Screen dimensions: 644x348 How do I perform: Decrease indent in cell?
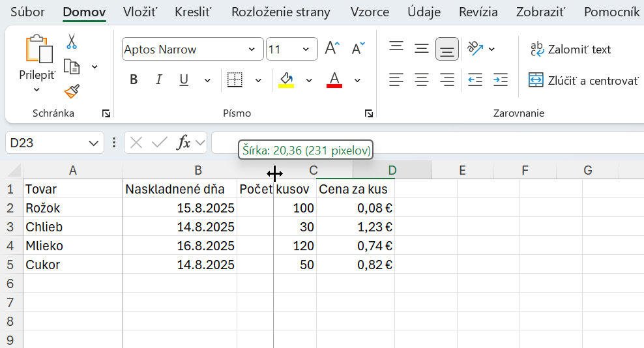475,80
